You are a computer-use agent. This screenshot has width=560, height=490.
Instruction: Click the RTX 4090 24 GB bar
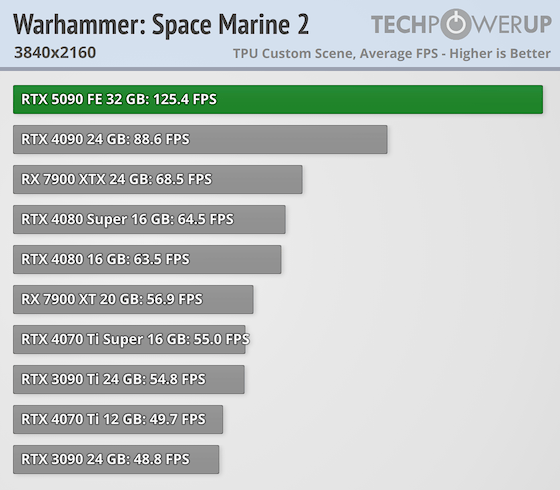click(200, 139)
